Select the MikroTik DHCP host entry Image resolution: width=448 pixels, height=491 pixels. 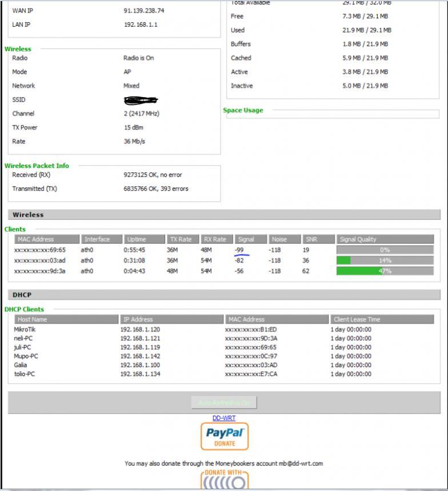point(25,329)
